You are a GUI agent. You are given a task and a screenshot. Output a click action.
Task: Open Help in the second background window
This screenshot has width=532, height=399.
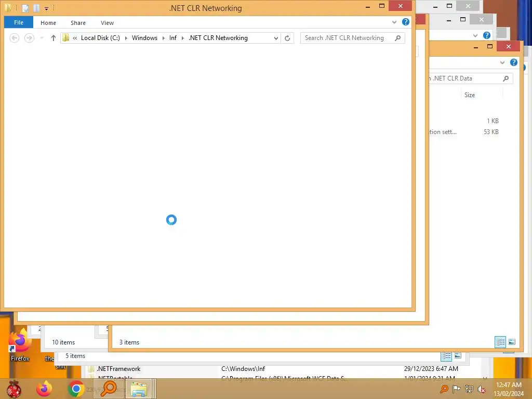[486, 35]
